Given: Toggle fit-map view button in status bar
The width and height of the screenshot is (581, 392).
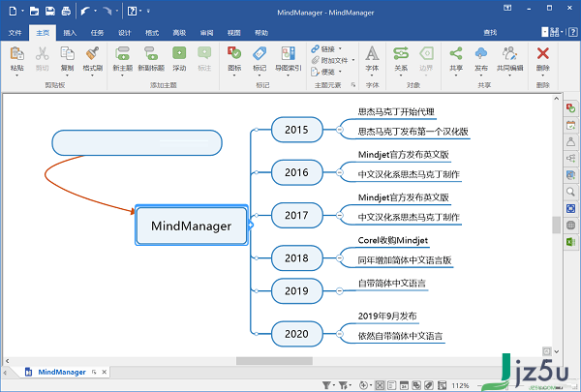Looking at the screenshot, I should 380,385.
